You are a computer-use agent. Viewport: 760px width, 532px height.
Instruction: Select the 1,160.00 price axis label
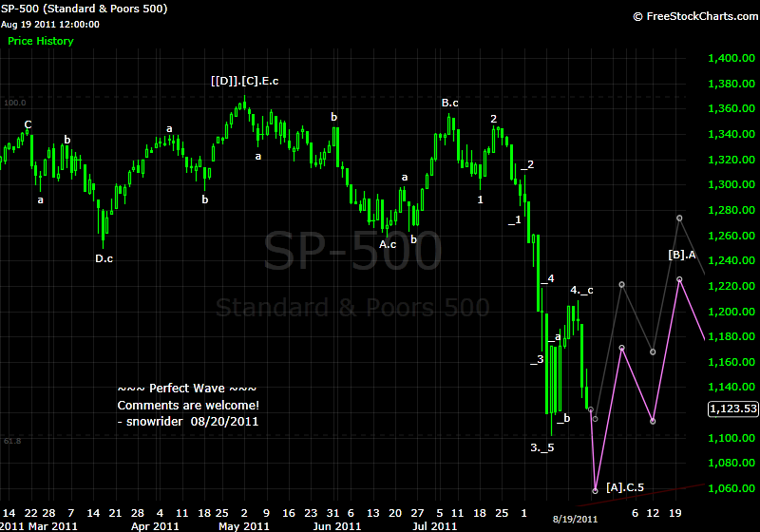(x=731, y=362)
